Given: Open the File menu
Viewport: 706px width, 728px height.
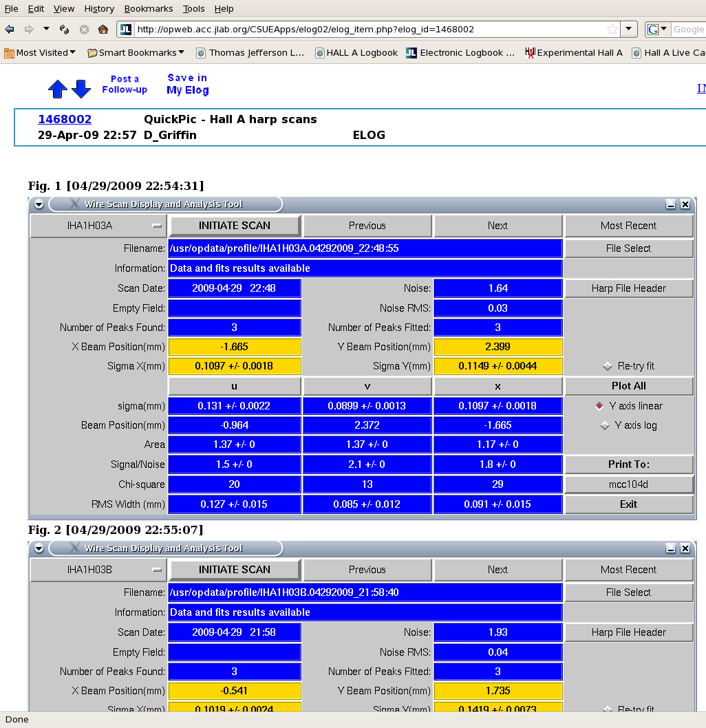Looking at the screenshot, I should (11, 9).
